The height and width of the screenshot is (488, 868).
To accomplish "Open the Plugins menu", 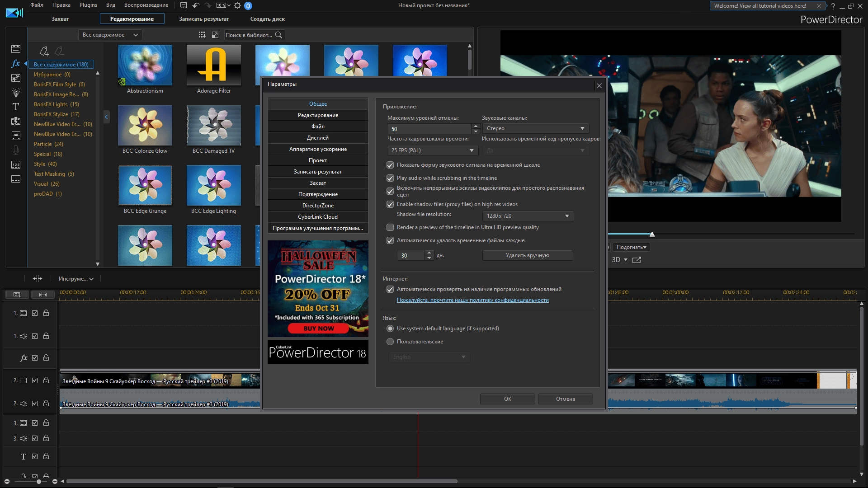I will click(88, 5).
